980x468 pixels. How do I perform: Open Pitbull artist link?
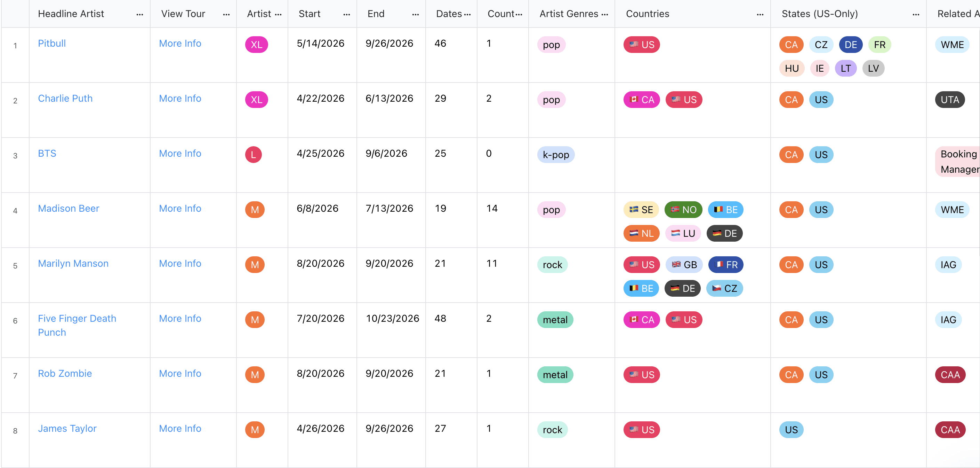tap(52, 44)
